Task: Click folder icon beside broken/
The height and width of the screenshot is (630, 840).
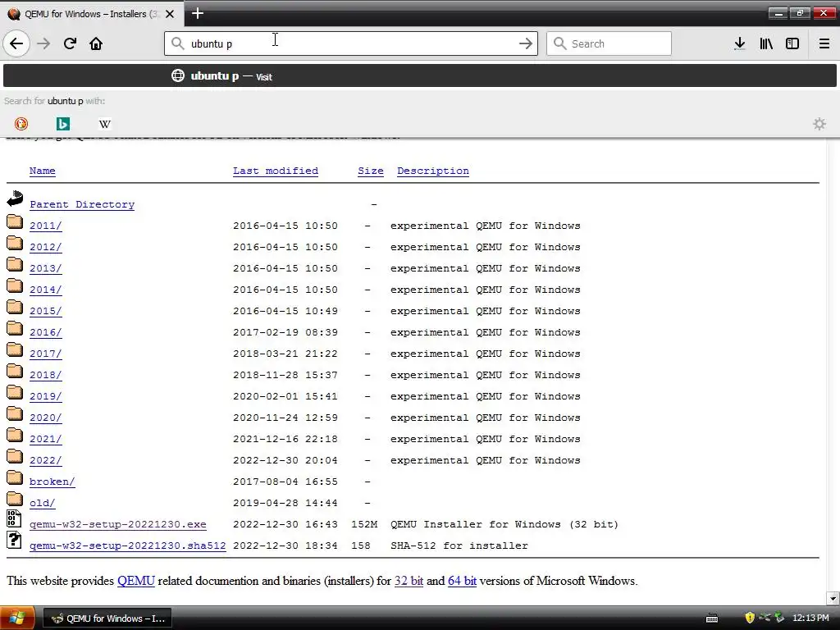Action: [15, 478]
